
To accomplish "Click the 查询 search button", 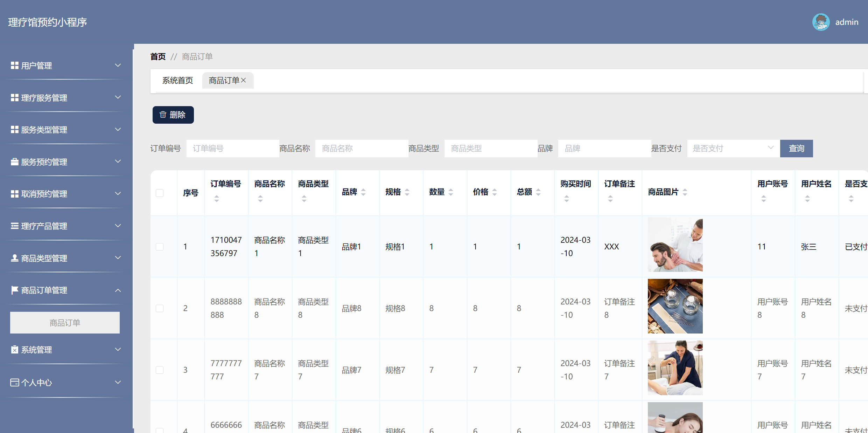I will pos(797,149).
